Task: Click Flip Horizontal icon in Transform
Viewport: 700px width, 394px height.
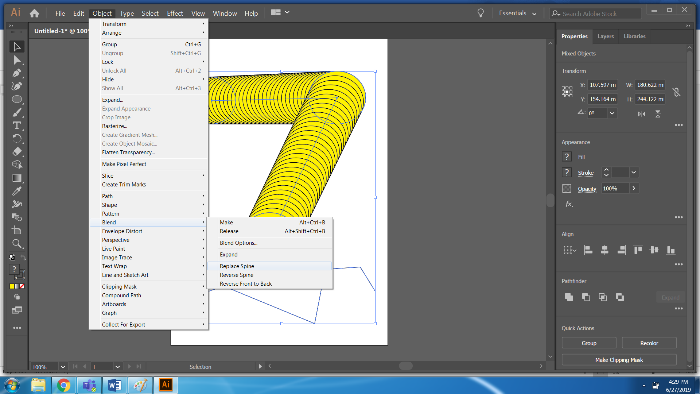Action: coord(642,114)
